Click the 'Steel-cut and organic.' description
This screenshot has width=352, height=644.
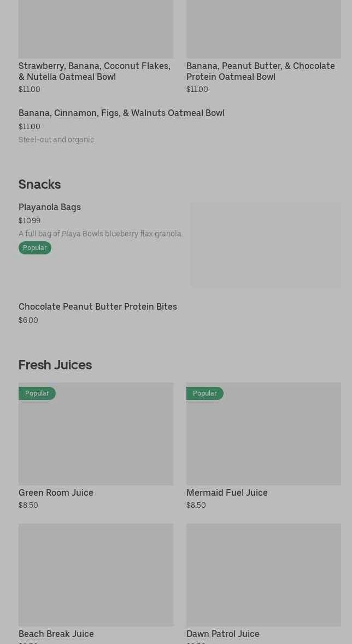pos(57,140)
